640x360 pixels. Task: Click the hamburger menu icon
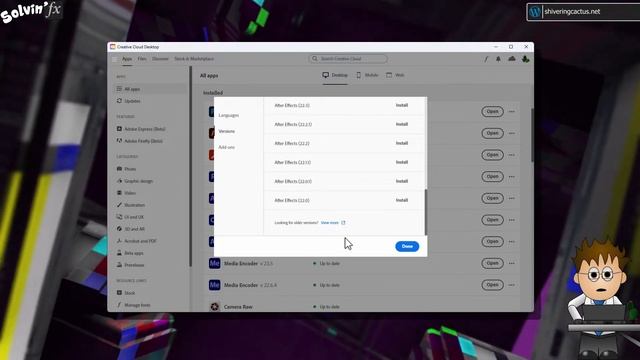115,59
